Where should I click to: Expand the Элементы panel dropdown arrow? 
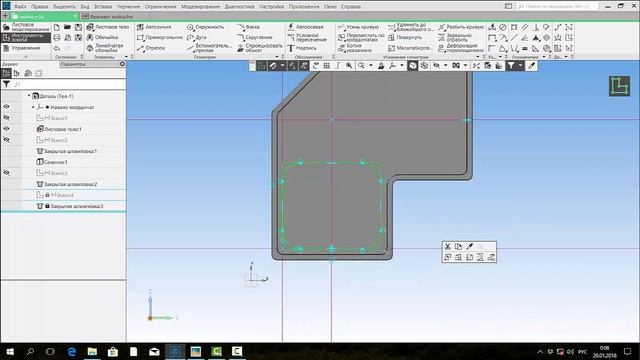[x=126, y=57]
